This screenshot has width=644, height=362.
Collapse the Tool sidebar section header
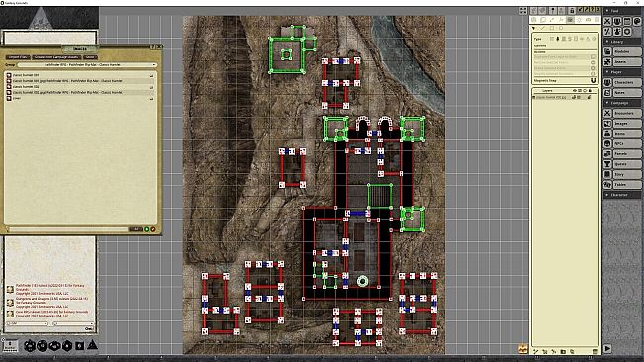coord(622,11)
